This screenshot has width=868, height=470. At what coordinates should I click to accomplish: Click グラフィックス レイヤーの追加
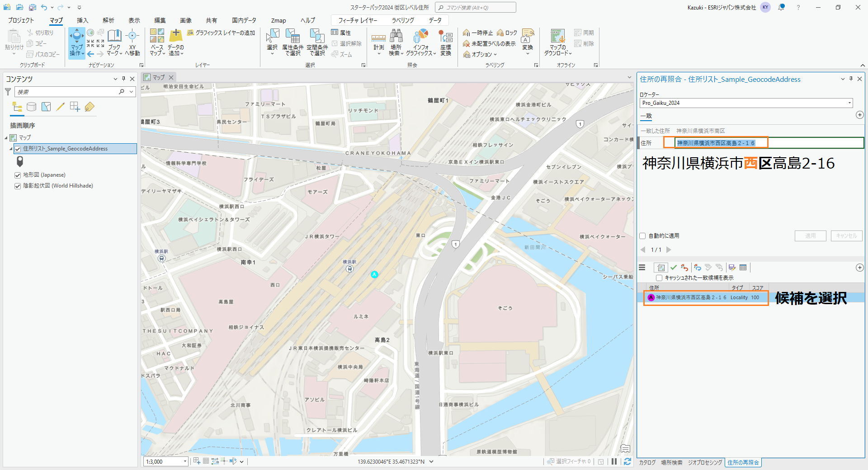pos(221,33)
